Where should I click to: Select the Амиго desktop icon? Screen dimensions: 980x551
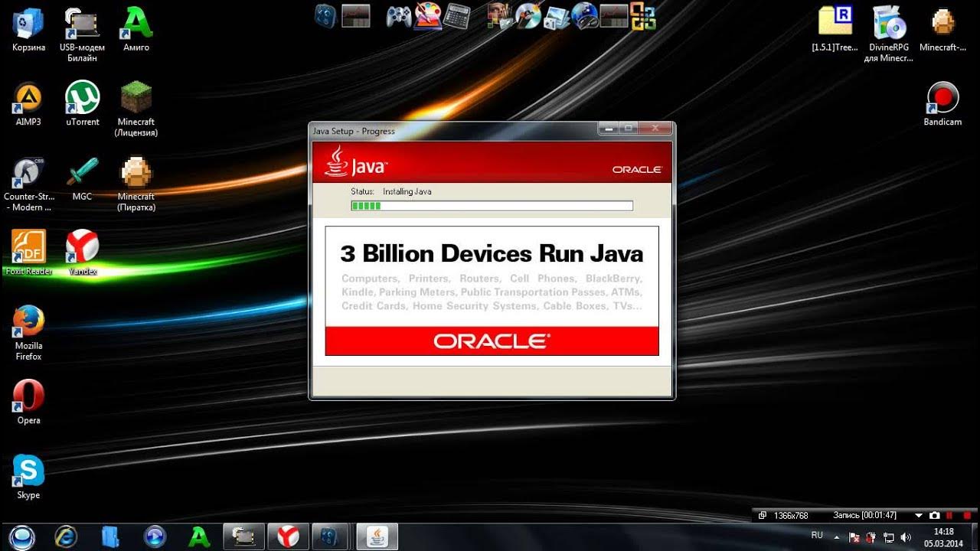tap(136, 29)
